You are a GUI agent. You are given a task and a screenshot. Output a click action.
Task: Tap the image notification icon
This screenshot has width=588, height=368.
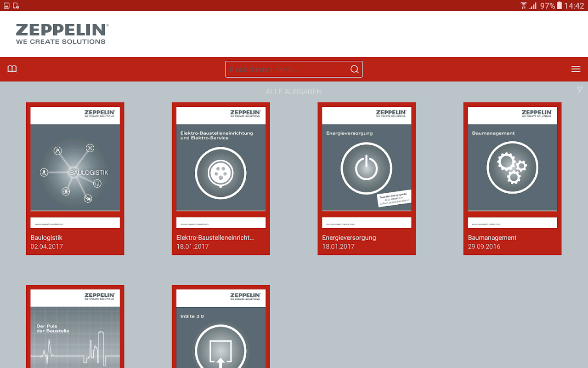[6, 6]
